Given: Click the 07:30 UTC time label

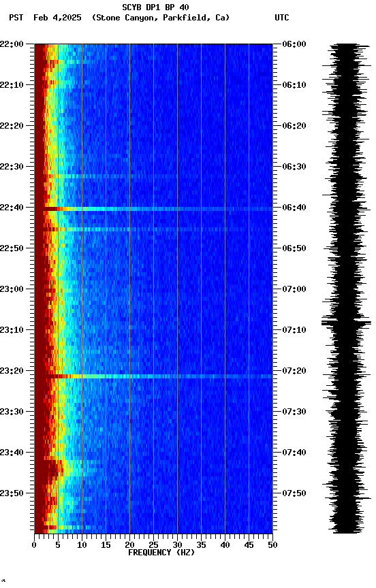Looking at the screenshot, I should 294,412.
